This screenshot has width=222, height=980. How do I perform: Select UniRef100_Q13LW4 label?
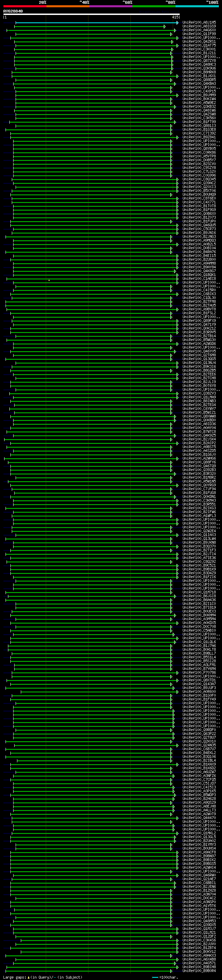click(x=199, y=538)
